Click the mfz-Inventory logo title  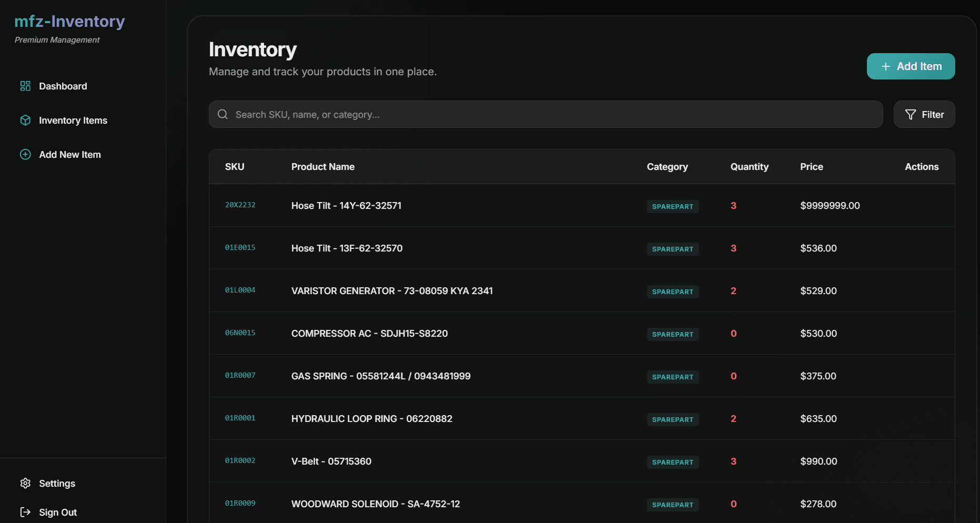[70, 21]
